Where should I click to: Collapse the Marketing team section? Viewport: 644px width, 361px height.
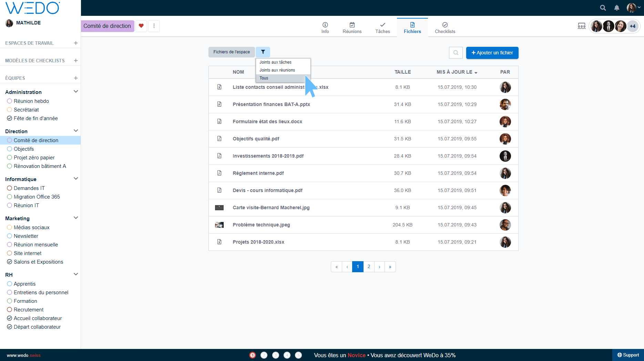(x=76, y=218)
